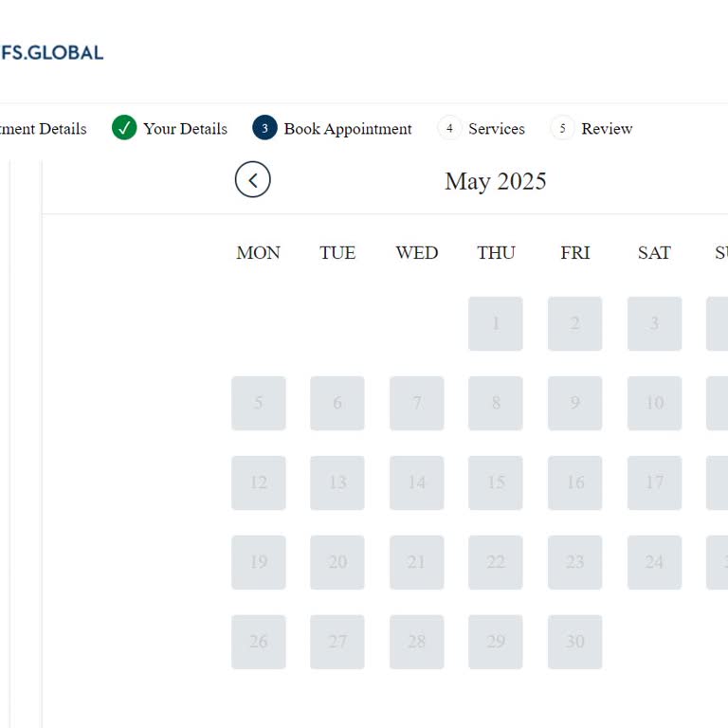Click the WED column header
This screenshot has width=728, height=728.
pos(416,253)
